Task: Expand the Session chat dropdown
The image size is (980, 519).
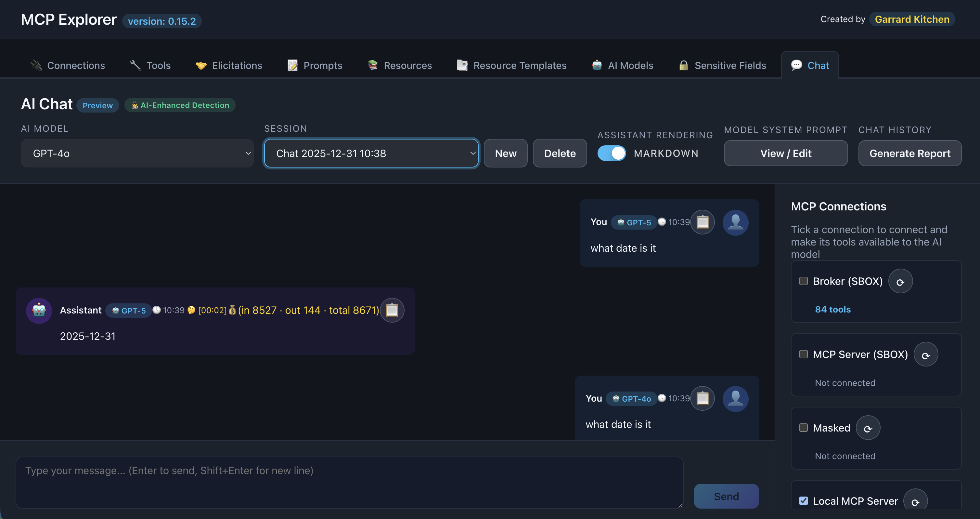Action: 371,153
